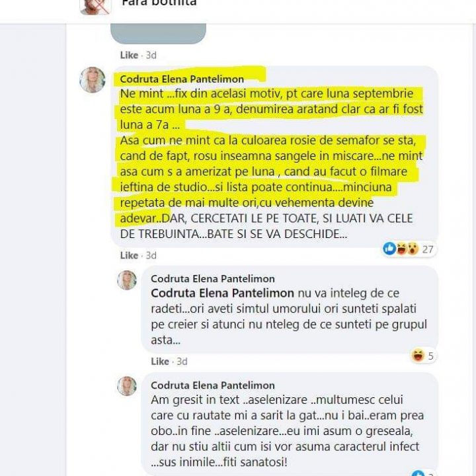Click the bold tagged name Codruta Elena Pantelimon

[x=223, y=294]
